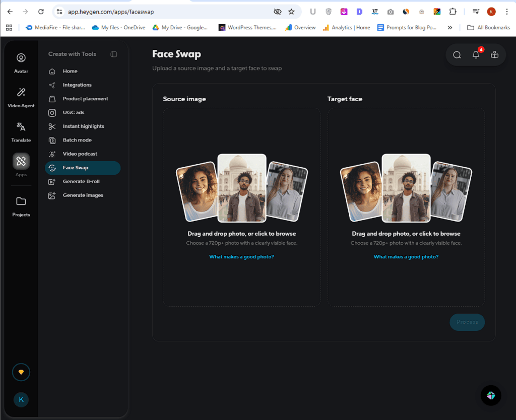Image resolution: width=516 pixels, height=420 pixels.
Task: Open the Projects folder section
Action: (x=21, y=206)
